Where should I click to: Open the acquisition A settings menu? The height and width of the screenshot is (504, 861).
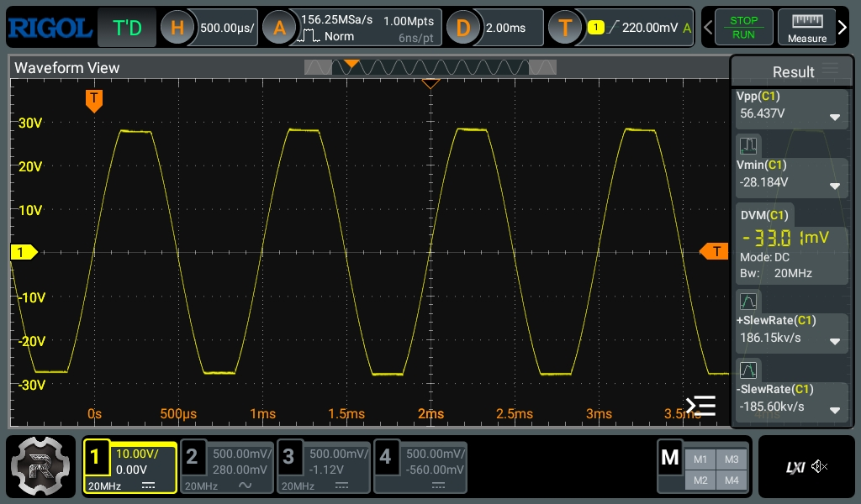[x=279, y=28]
